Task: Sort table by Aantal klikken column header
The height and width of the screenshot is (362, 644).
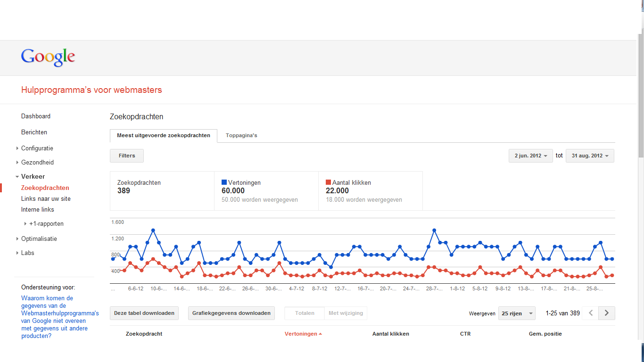Action: click(391, 334)
